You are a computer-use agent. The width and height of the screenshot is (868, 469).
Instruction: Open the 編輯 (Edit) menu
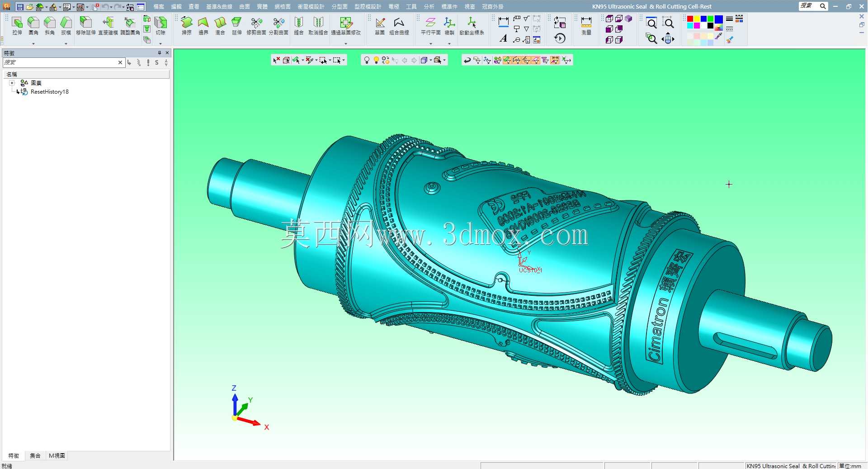(176, 7)
